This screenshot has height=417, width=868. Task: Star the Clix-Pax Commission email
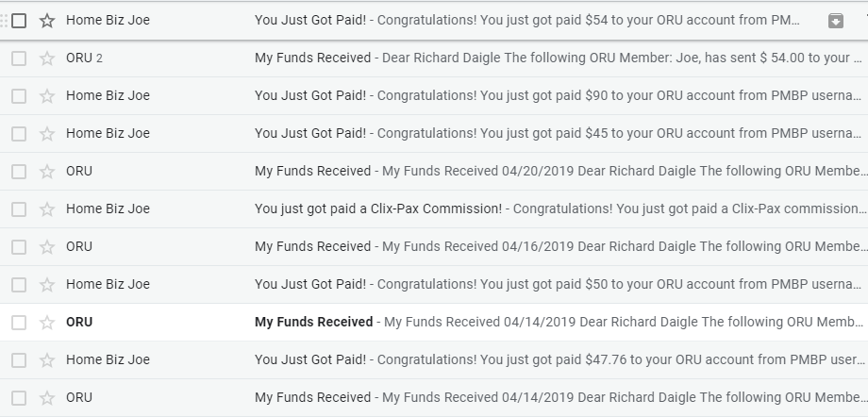pos(47,209)
